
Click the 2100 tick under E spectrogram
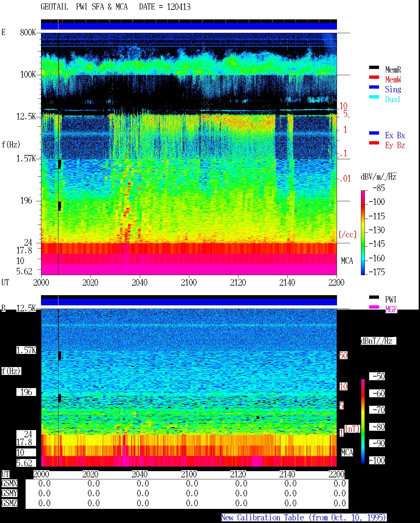pyautogui.click(x=189, y=282)
